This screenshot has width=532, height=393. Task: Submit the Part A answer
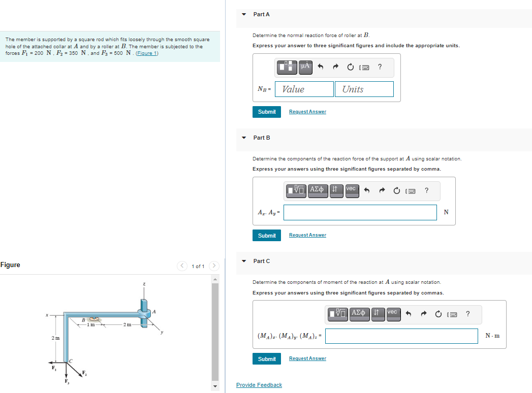pos(266,112)
